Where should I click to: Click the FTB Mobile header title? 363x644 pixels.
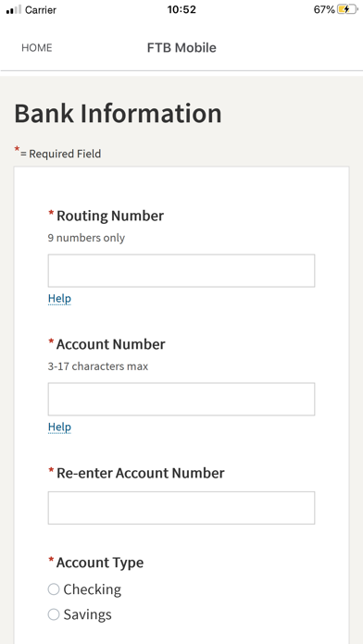click(181, 47)
